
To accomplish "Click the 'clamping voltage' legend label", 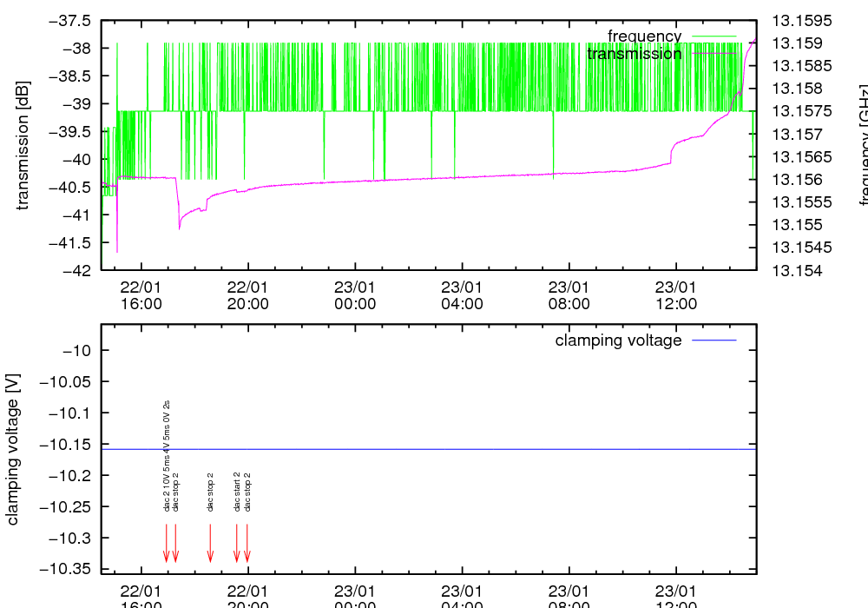I will [x=618, y=340].
